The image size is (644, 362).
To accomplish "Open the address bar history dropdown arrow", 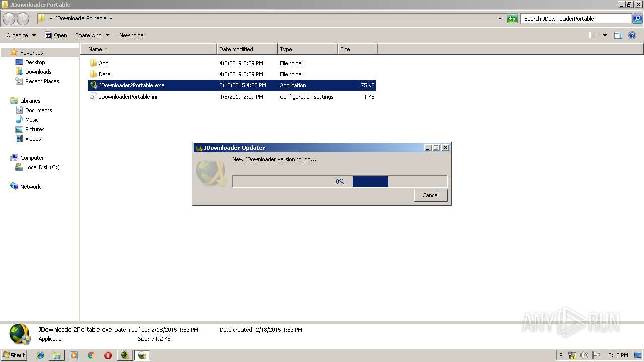I will (x=500, y=19).
